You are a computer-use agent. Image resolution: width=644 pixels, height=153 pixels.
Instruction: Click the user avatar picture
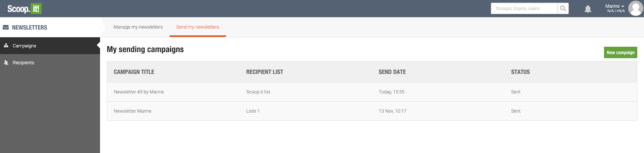636,8
